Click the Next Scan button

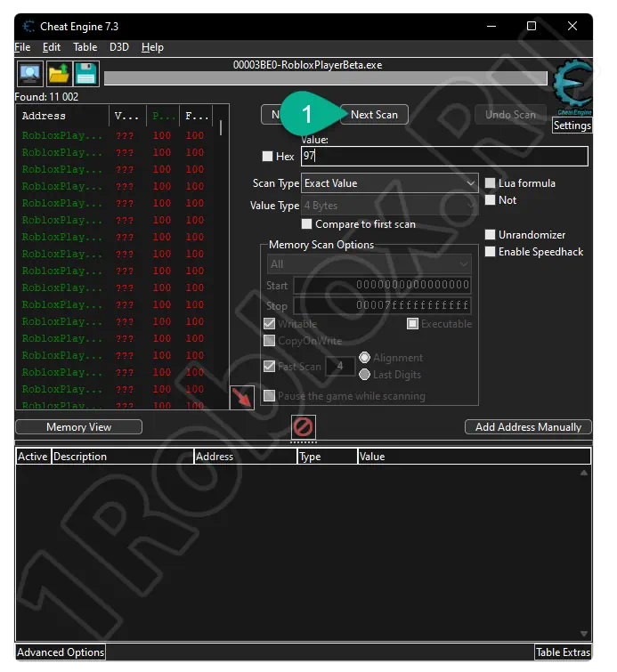click(x=374, y=115)
